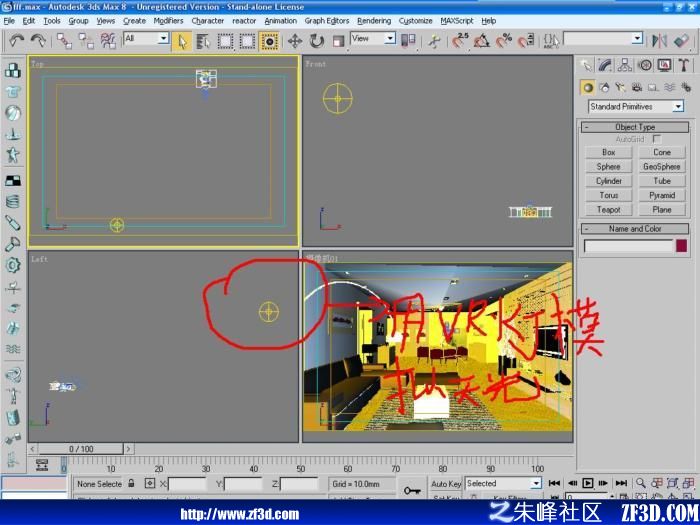This screenshot has width=700, height=525.
Task: Go to the start frame
Action: (554, 483)
